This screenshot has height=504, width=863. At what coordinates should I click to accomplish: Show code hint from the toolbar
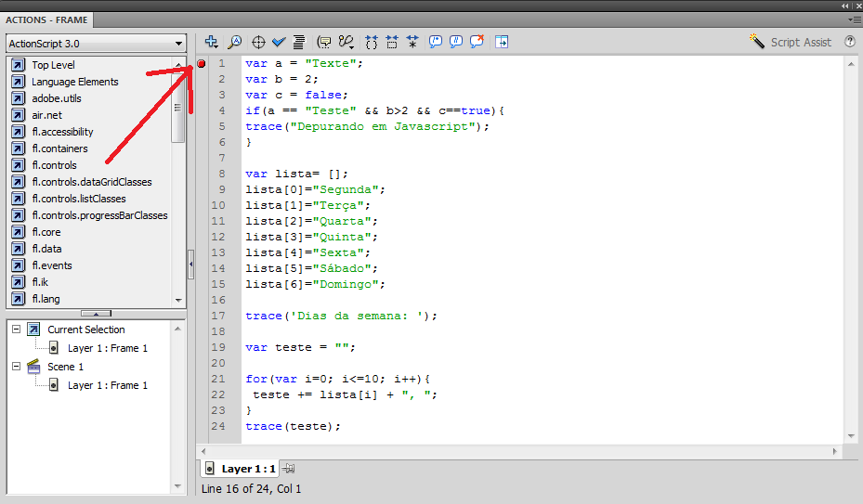click(324, 42)
